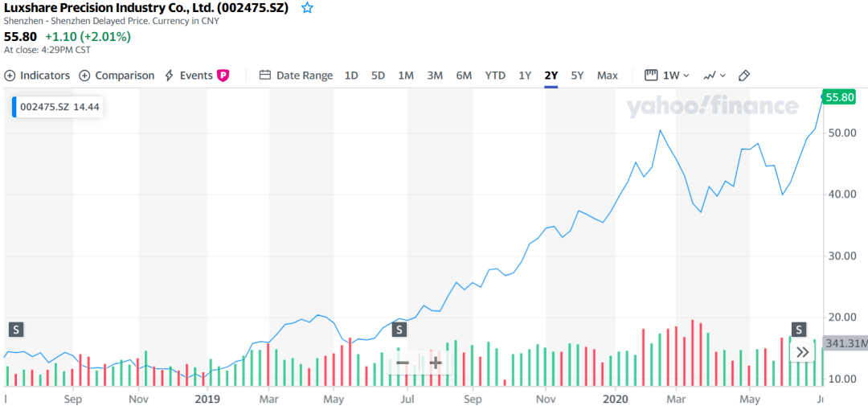Choose the 6M time range

point(464,76)
